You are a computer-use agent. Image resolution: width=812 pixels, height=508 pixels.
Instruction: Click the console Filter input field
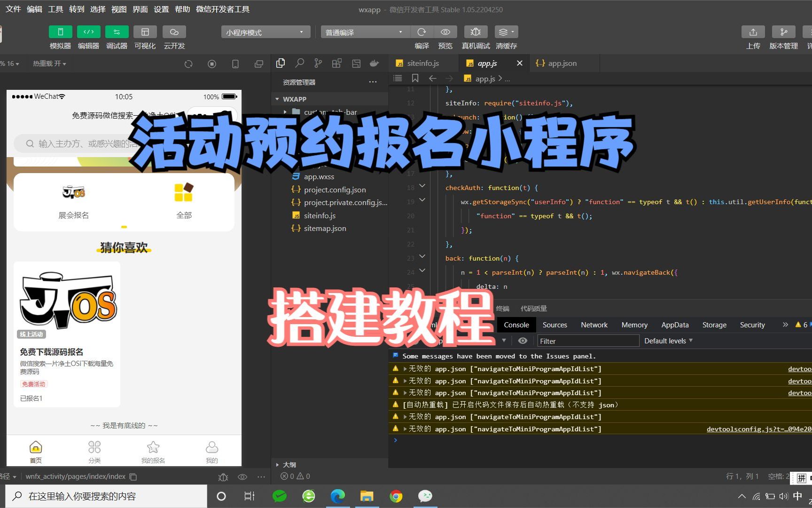tap(588, 341)
